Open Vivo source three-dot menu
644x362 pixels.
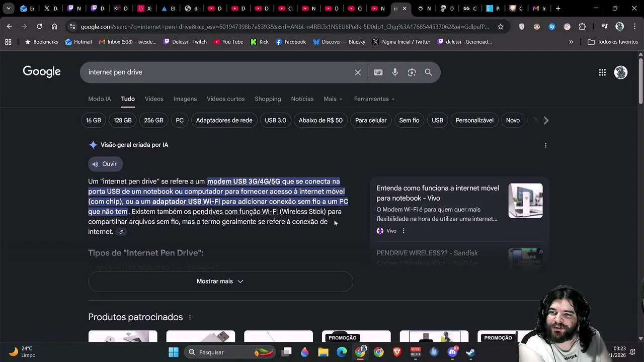coord(403,231)
